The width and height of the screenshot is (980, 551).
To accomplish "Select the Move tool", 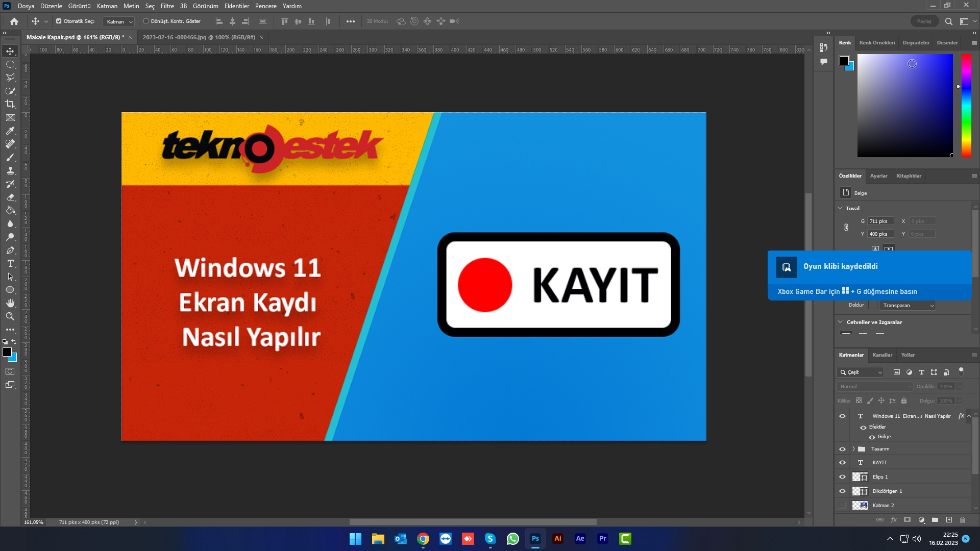I will [10, 51].
